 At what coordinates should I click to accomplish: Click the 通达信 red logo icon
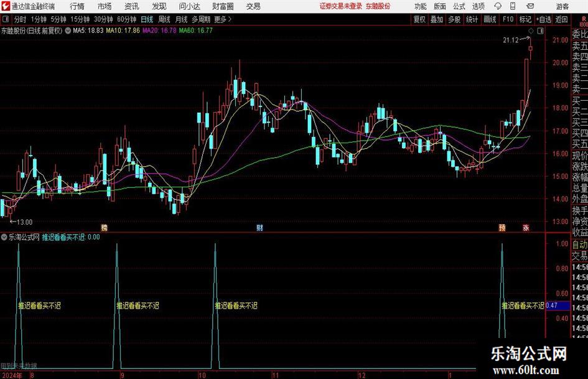(x=6, y=6)
